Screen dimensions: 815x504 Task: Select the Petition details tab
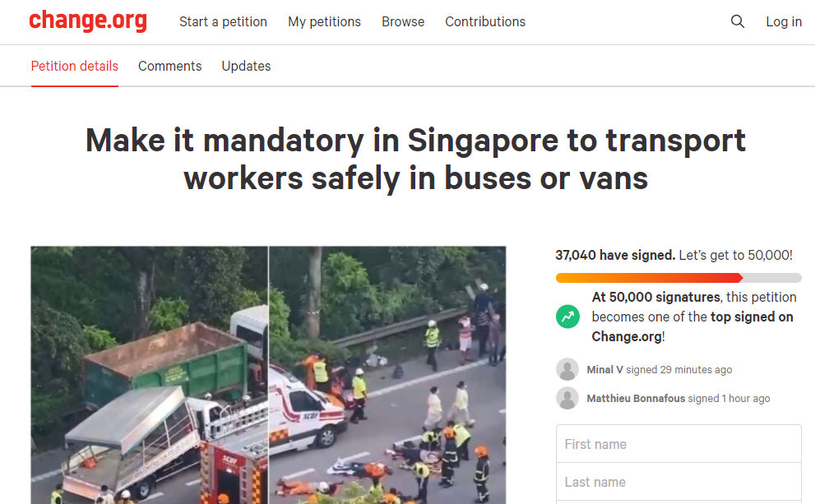tap(75, 67)
